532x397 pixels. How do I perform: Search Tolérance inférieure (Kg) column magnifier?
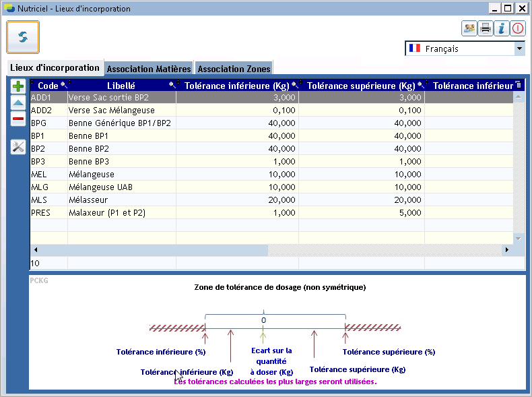(295, 85)
